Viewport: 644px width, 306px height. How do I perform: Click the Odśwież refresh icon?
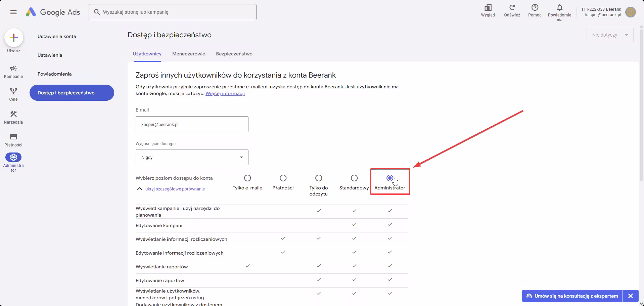click(512, 8)
